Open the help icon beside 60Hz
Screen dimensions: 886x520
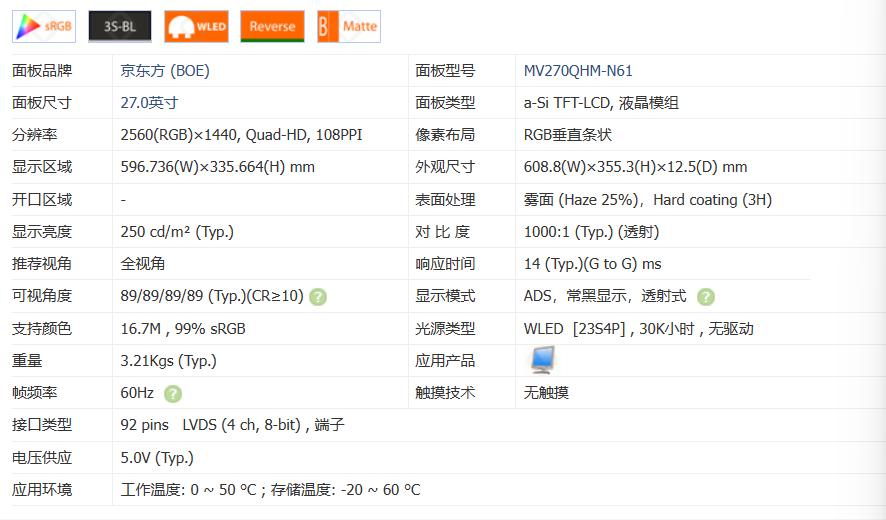pyautogui.click(x=173, y=393)
